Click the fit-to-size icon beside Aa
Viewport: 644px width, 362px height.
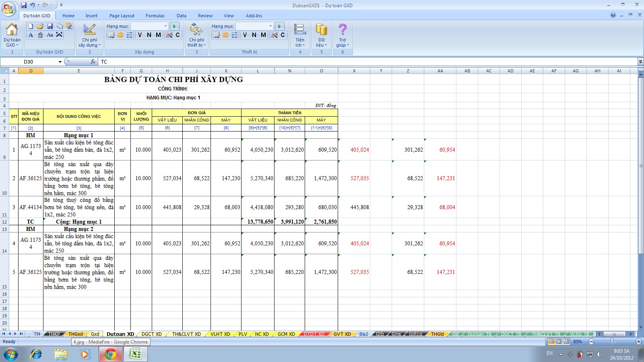tap(60, 35)
